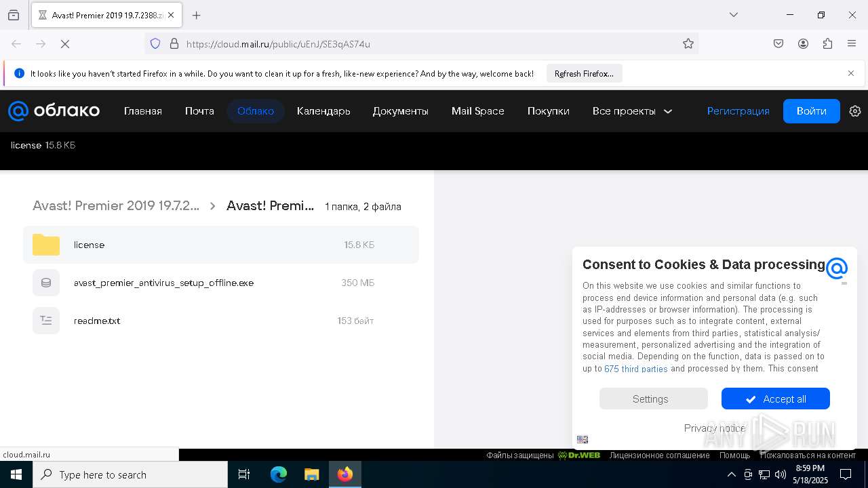The width and height of the screenshot is (868, 488).
Task: Save page to Pocket
Action: (778, 44)
